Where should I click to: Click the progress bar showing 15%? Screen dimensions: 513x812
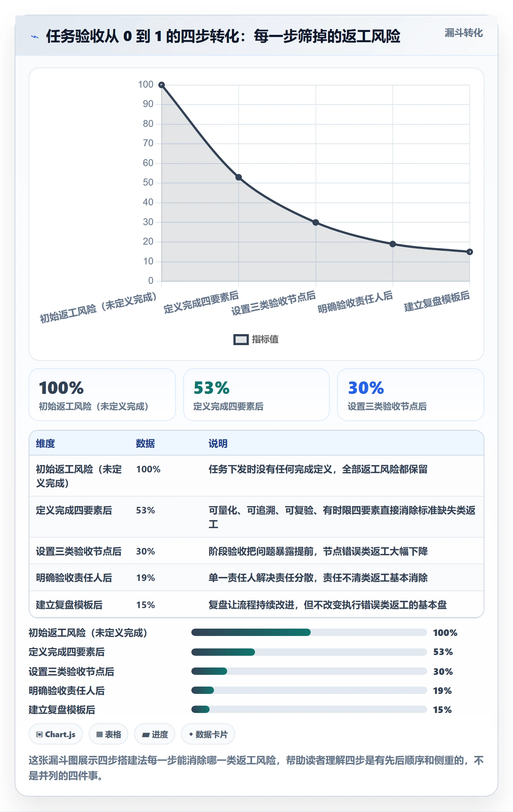tap(309, 709)
